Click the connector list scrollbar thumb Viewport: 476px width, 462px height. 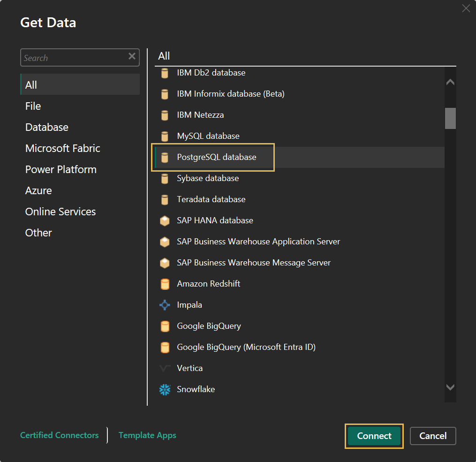pyautogui.click(x=450, y=118)
